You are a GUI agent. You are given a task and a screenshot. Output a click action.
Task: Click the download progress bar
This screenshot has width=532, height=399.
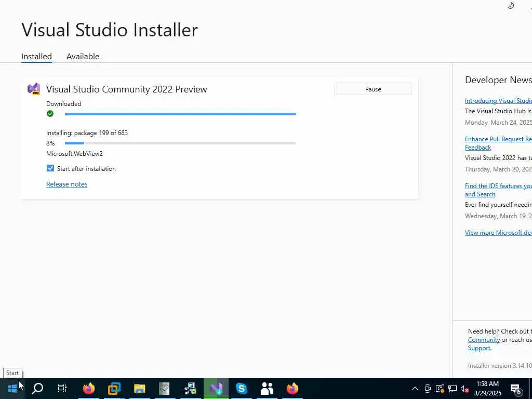[x=180, y=114]
